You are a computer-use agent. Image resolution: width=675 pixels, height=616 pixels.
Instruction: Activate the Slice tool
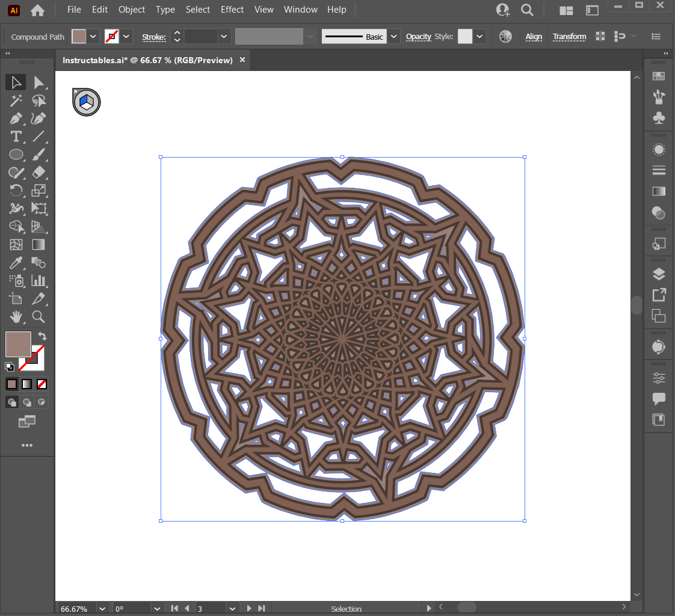[x=39, y=299]
